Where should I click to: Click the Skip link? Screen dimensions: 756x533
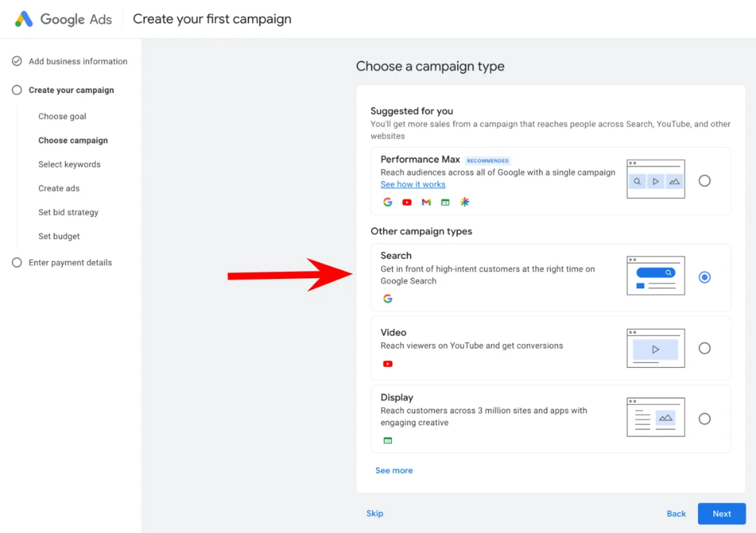[x=374, y=513]
